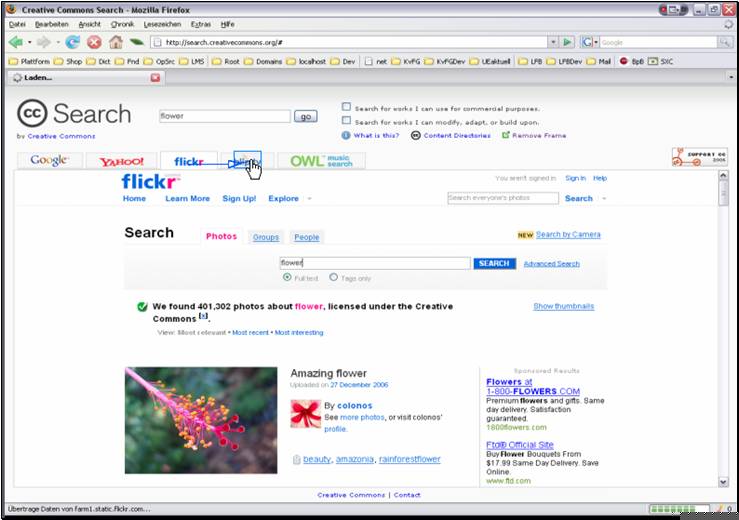Expand the flickr Explore menu arrow
The width and height of the screenshot is (739, 520).
(x=309, y=199)
